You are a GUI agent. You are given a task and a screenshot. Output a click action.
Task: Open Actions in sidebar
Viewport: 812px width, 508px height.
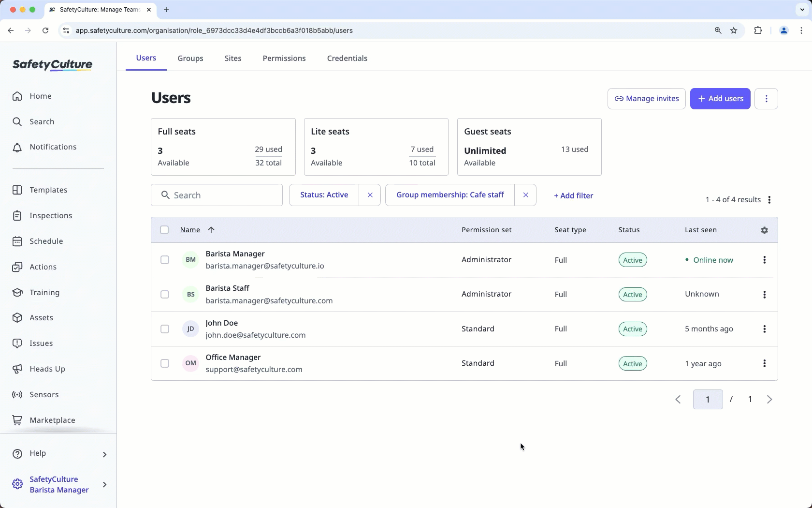pyautogui.click(x=34, y=267)
